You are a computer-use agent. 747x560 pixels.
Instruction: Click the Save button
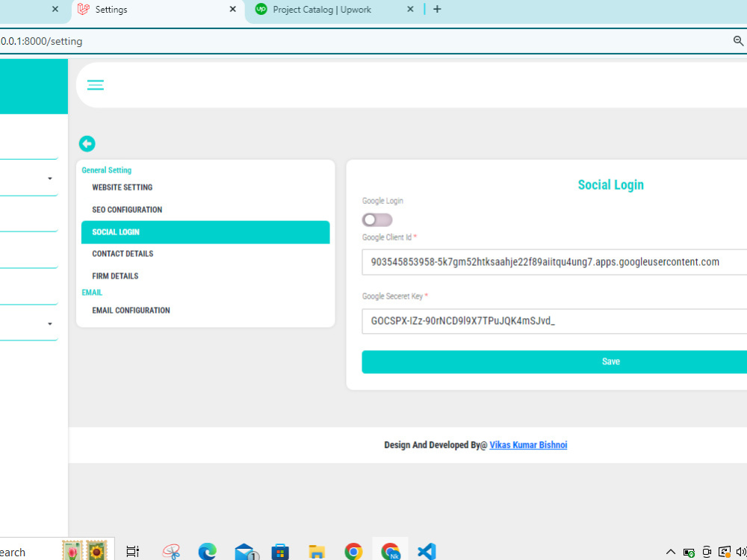pos(554,362)
